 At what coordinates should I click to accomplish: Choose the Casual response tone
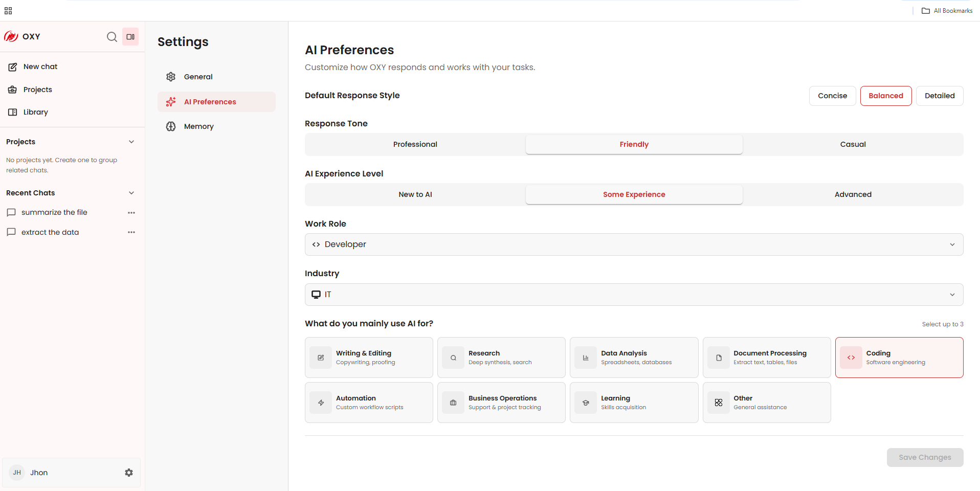pos(853,144)
